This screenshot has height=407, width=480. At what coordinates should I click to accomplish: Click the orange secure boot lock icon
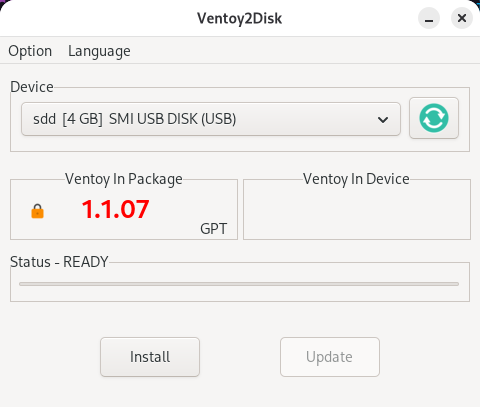[x=37, y=211]
